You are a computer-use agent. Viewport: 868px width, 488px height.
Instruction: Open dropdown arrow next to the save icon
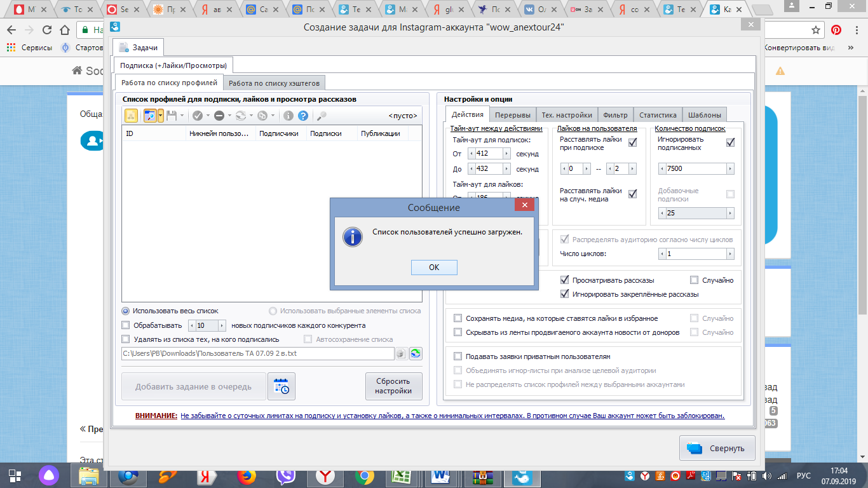[x=182, y=116]
